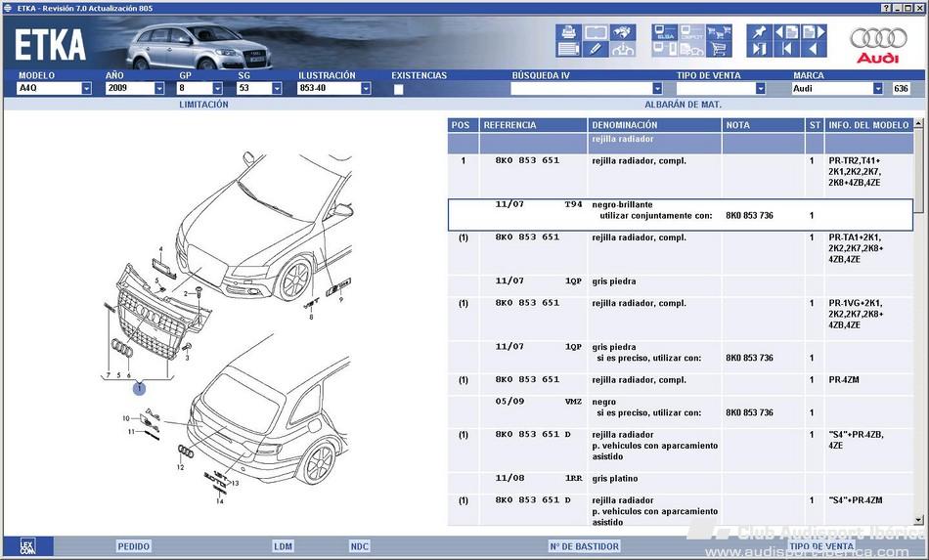This screenshot has width=929, height=560.
Task: Click the LexCom logo at bottom left
Action: pos(27,545)
